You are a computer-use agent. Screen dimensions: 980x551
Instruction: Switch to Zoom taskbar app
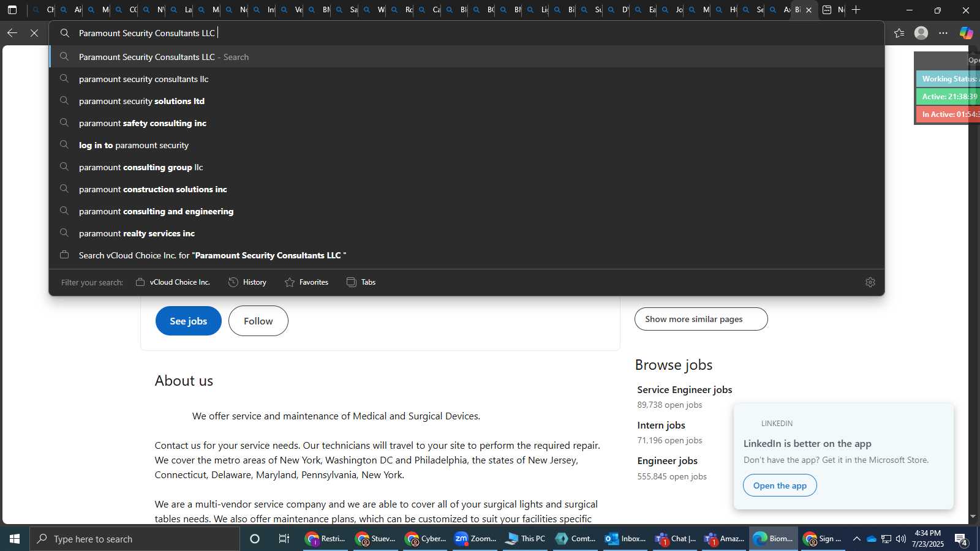click(x=475, y=539)
